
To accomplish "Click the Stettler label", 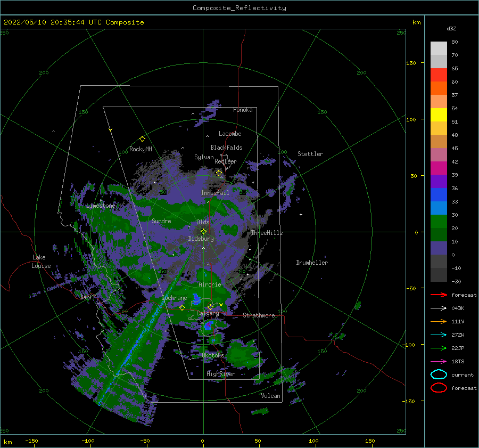I will tap(310, 154).
